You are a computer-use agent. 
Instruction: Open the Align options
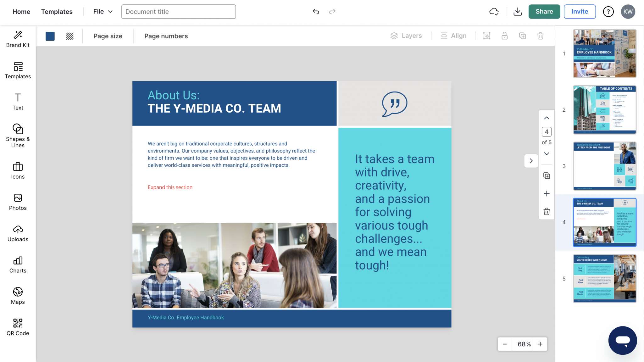(453, 36)
